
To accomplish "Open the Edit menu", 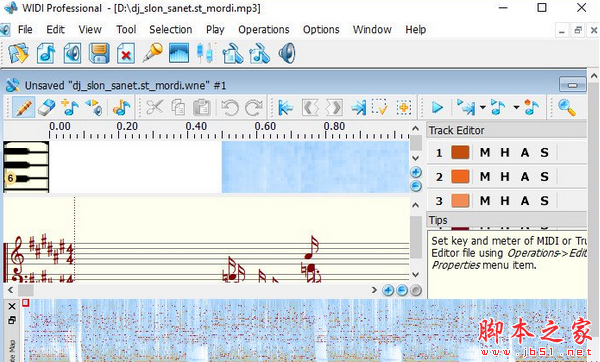I will point(55,29).
